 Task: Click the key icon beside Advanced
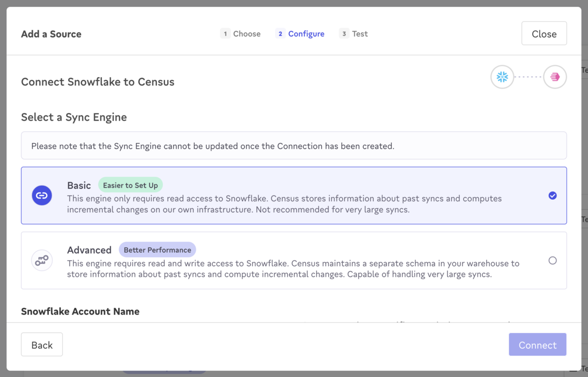tap(42, 260)
